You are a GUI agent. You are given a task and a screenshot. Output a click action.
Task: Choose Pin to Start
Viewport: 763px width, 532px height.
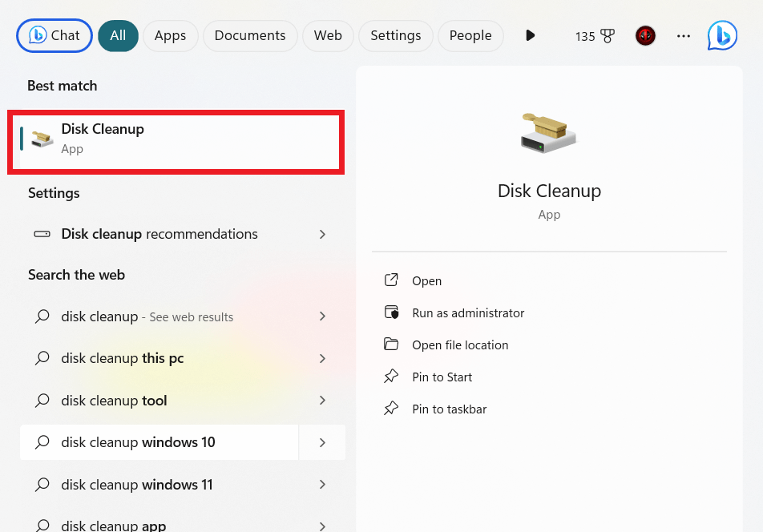click(x=442, y=377)
